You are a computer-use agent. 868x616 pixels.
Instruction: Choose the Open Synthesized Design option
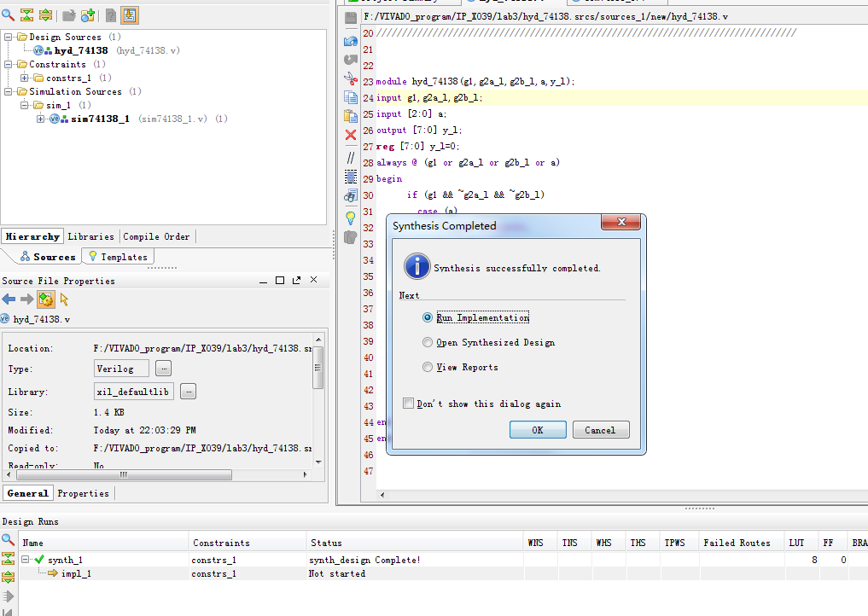(428, 342)
